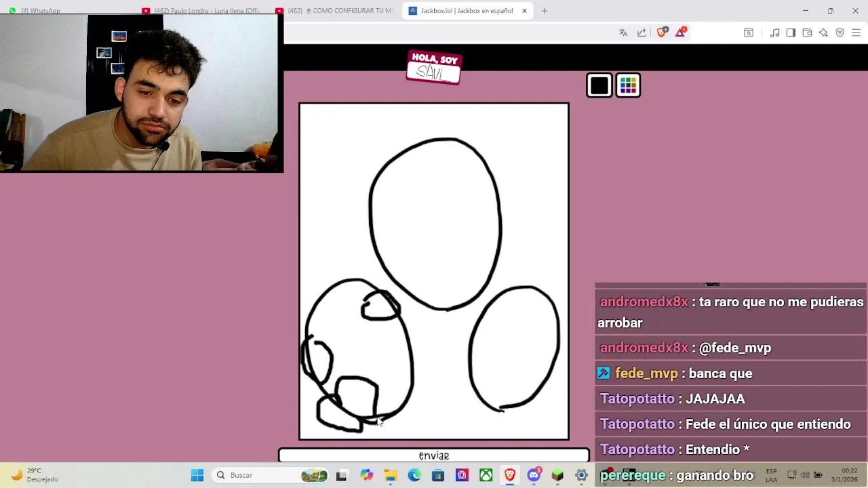Click the translate page icon
The image size is (868, 488).
point(623,33)
